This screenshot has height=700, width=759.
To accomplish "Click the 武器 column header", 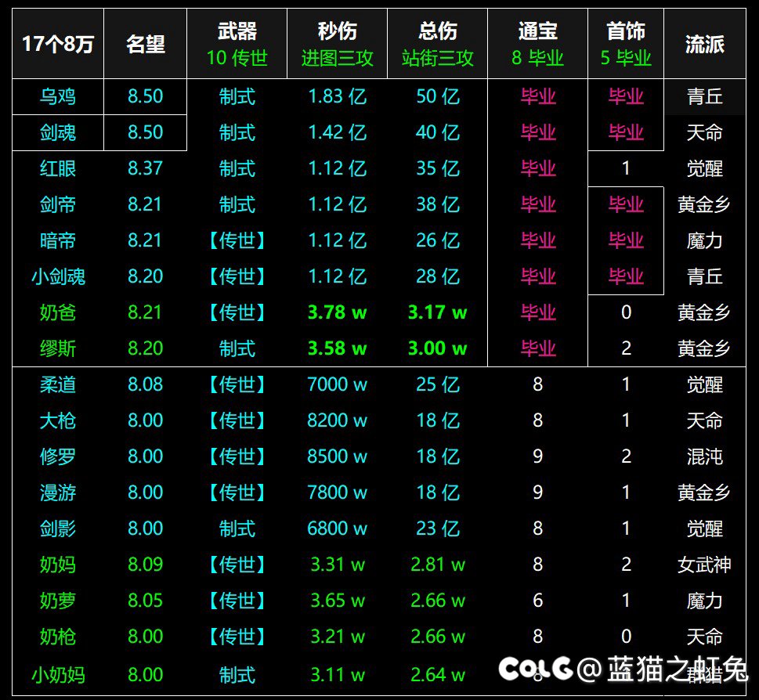I will [237, 32].
